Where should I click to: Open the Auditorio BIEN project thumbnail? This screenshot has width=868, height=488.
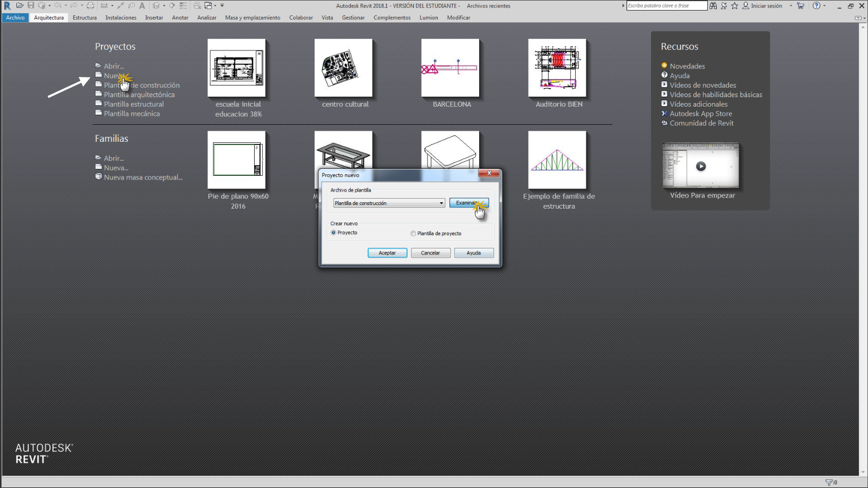click(x=557, y=68)
